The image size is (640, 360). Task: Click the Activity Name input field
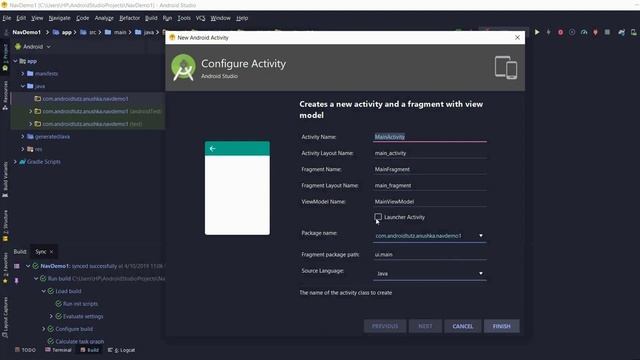click(429, 137)
